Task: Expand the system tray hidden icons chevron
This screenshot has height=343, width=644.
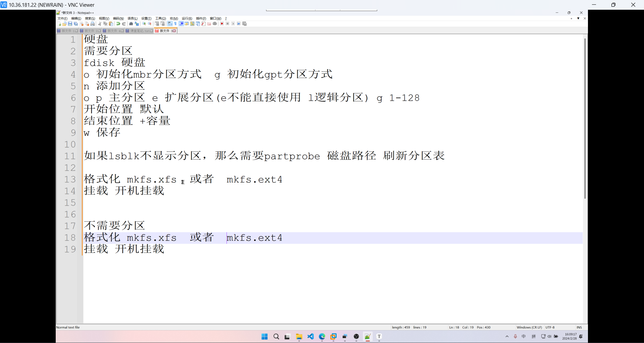Action: (507, 336)
